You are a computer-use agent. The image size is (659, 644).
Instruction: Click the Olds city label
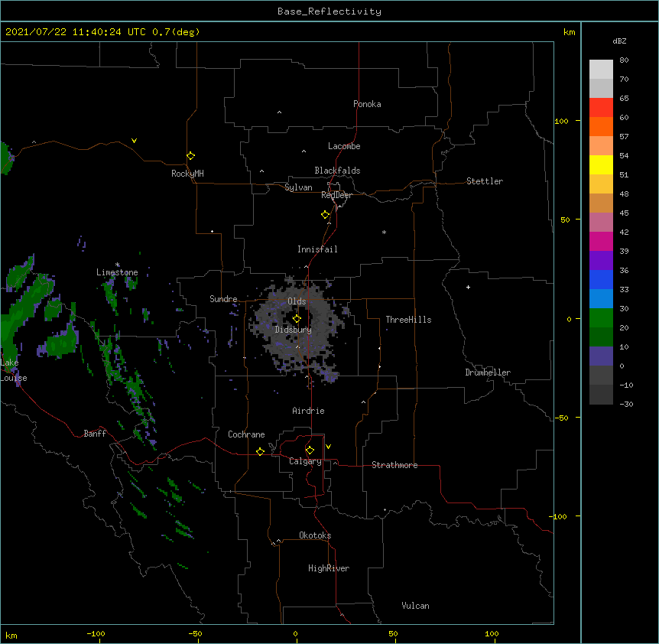(x=297, y=301)
